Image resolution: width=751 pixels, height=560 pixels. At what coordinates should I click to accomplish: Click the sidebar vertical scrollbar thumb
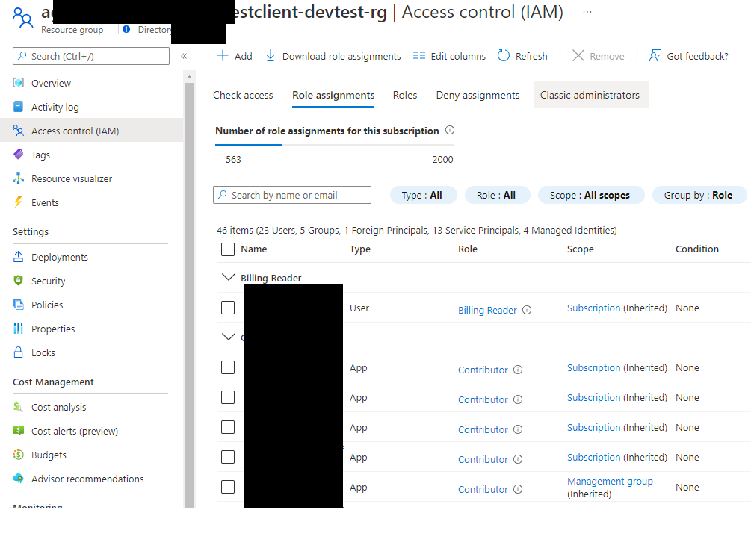(x=189, y=294)
